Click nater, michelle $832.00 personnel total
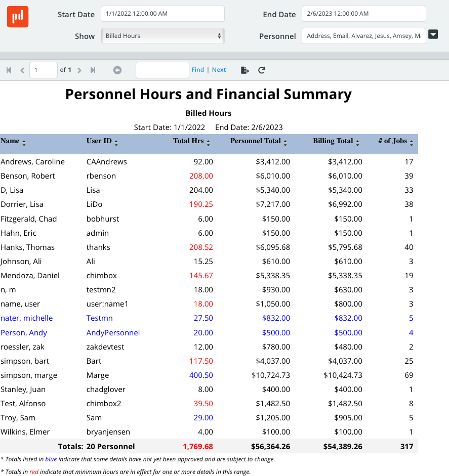This screenshot has width=449, height=476. click(x=276, y=318)
